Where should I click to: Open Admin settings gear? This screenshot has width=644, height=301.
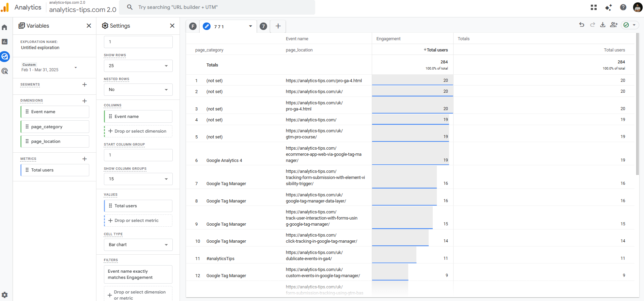(5, 295)
